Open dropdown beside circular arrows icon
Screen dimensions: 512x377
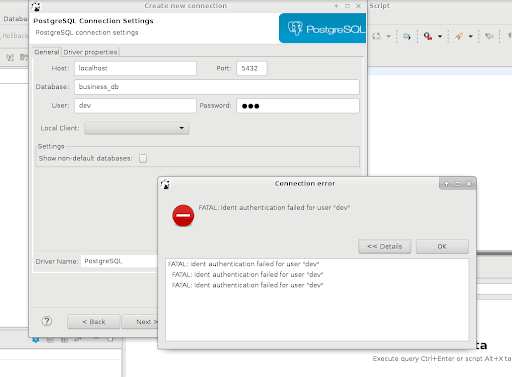coord(389,36)
